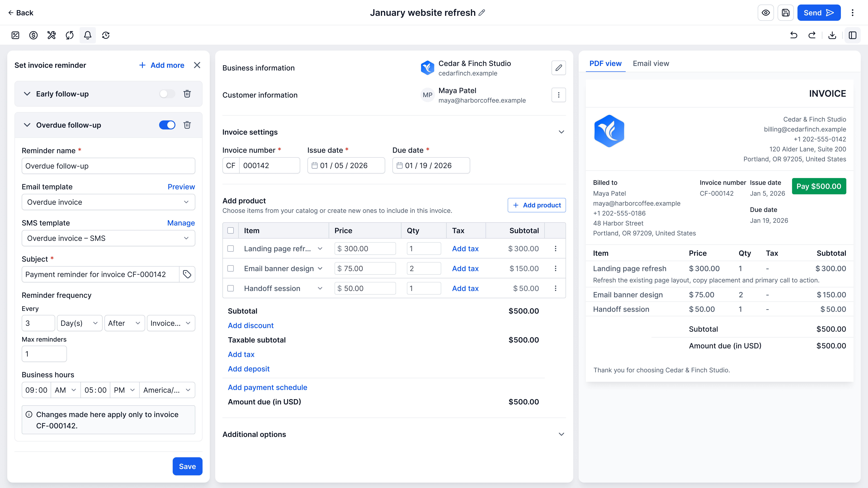Check the Landing page refresh row checkbox

(x=230, y=249)
